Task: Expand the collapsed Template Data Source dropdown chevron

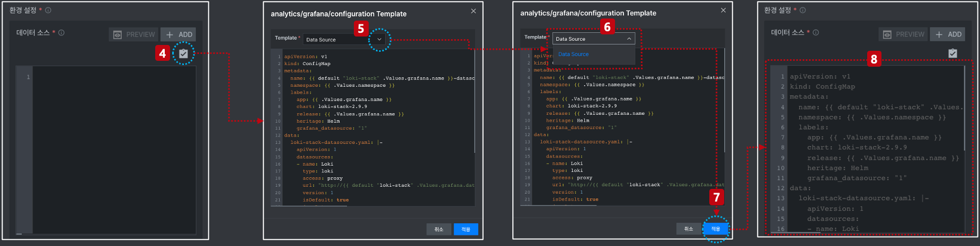Action: coord(379,39)
